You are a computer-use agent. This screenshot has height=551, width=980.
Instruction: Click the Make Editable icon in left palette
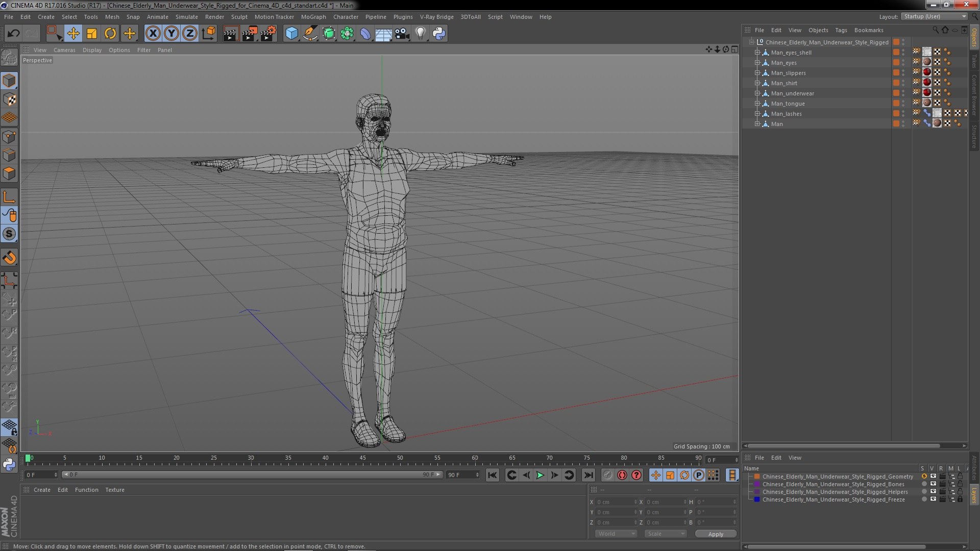click(9, 57)
